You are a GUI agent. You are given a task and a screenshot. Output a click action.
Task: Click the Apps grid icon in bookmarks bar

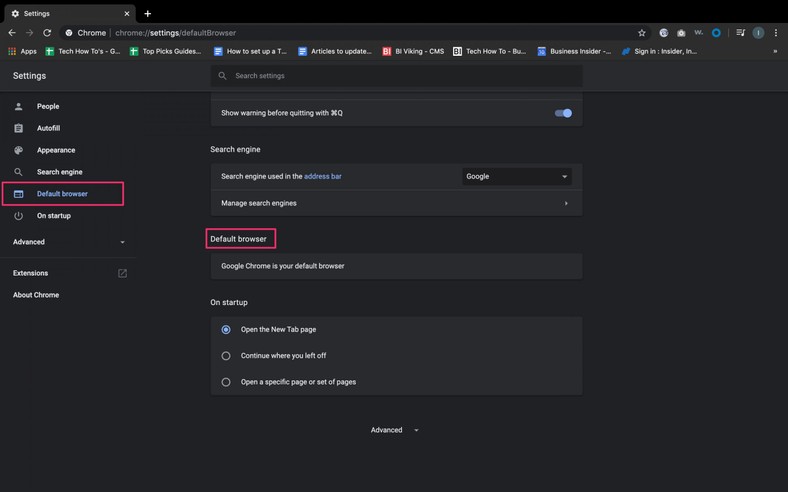(x=12, y=51)
